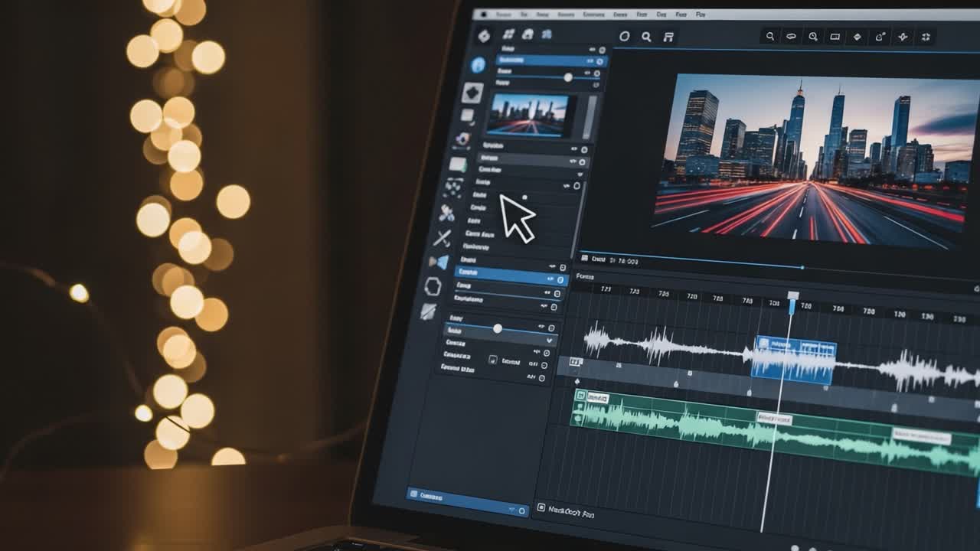Open the zoom tool on the preview toolbar
The image size is (980, 551).
[813, 36]
